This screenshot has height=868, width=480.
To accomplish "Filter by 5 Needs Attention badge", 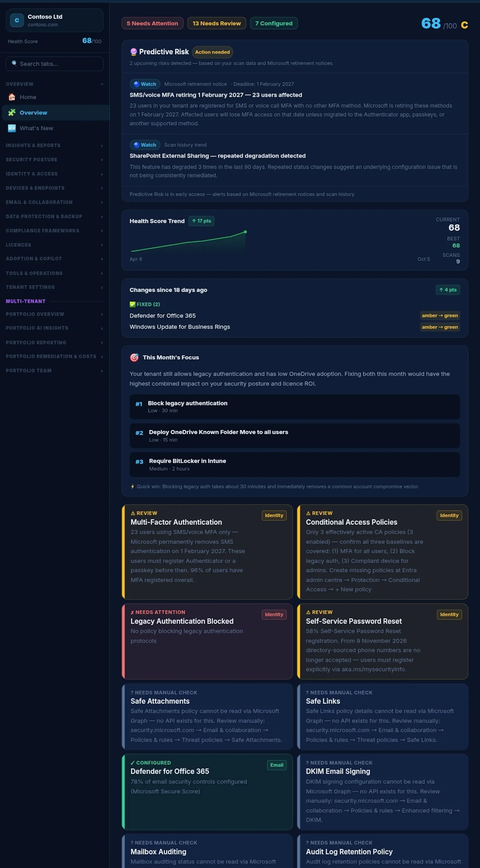I will click(x=152, y=23).
